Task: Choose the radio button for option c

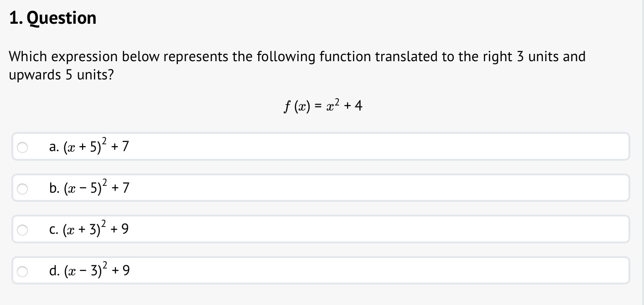Action: tap(22, 230)
